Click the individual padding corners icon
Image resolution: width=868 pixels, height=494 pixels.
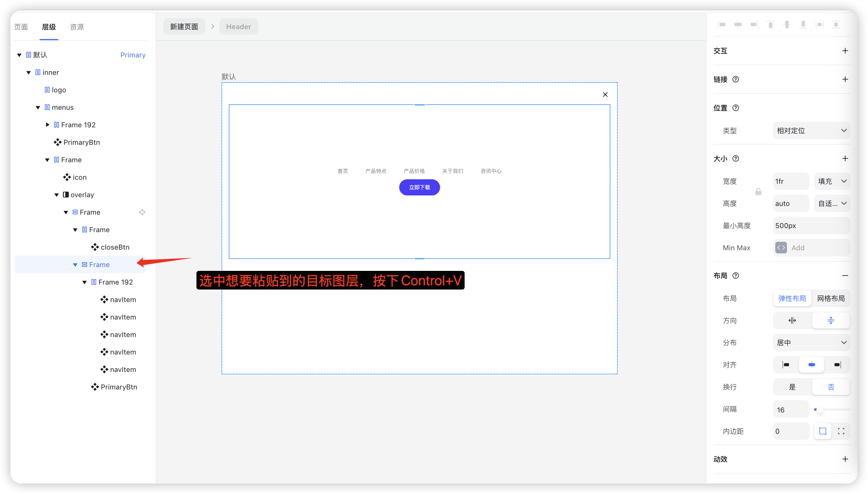click(x=841, y=431)
